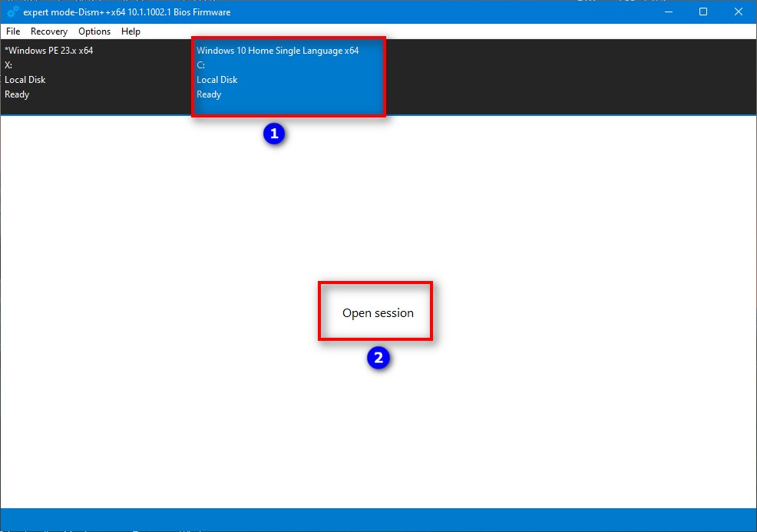Image resolution: width=757 pixels, height=532 pixels.
Task: Open the Options menu
Action: 94,31
